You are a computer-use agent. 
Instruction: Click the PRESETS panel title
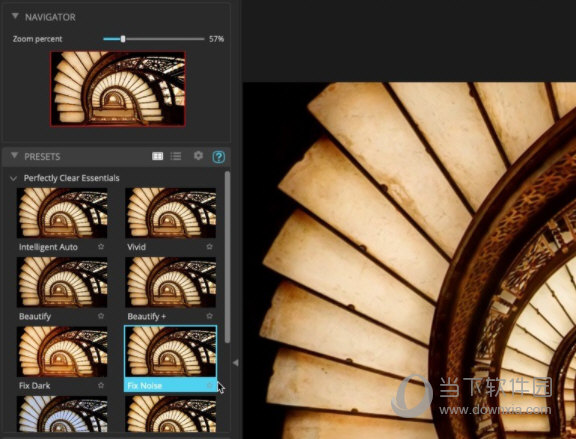click(x=42, y=156)
